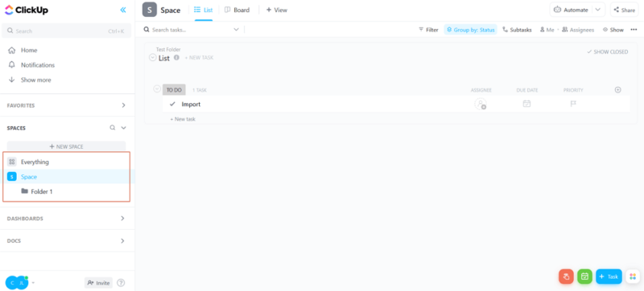Add a column with plus icon
This screenshot has width=644, height=291.
[617, 90]
